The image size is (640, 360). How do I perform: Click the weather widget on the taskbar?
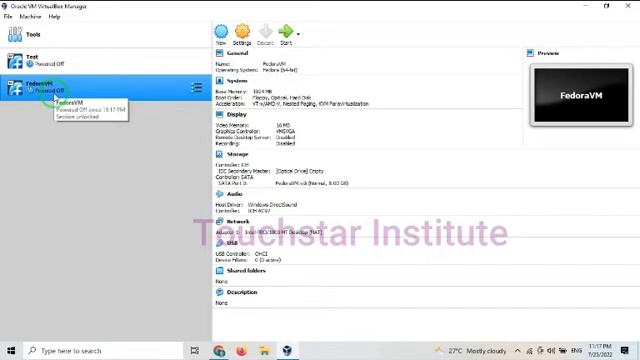coord(471,351)
